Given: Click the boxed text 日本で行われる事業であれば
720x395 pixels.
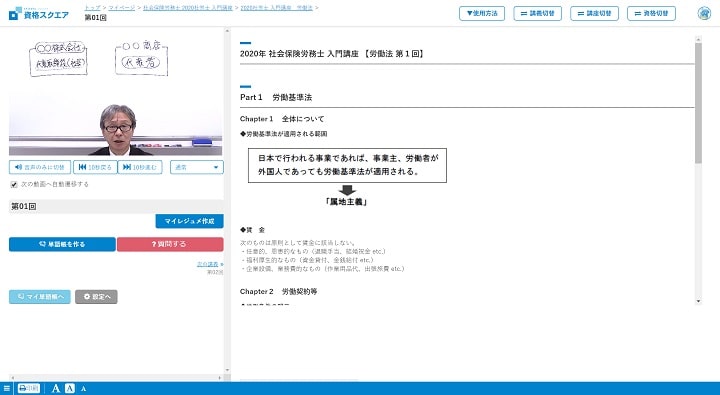Looking at the screenshot, I should point(347,165).
